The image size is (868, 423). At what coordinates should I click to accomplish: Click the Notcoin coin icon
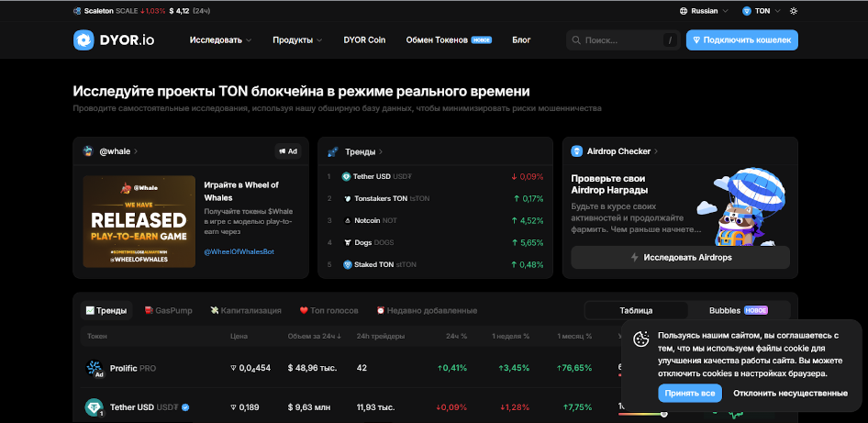[x=348, y=220]
